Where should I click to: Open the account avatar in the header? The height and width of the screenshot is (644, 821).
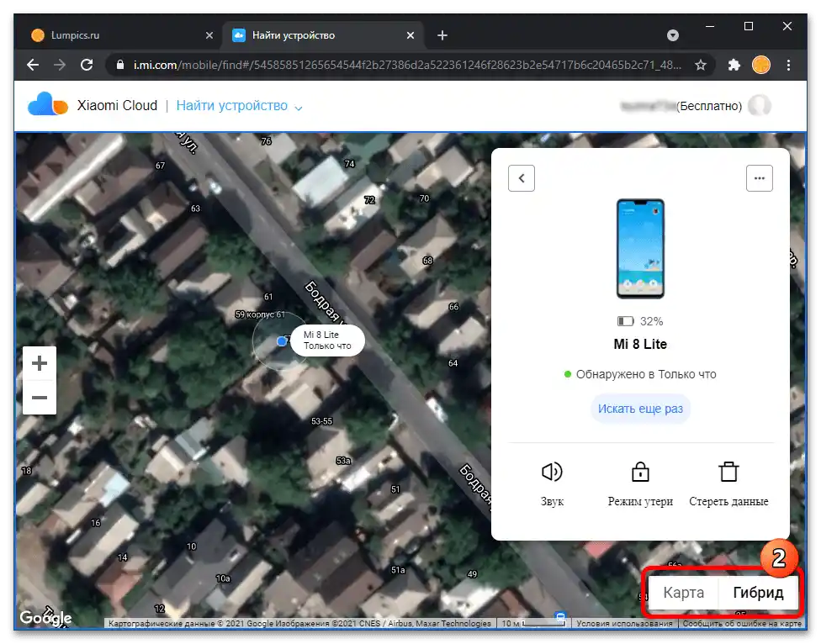tap(760, 106)
